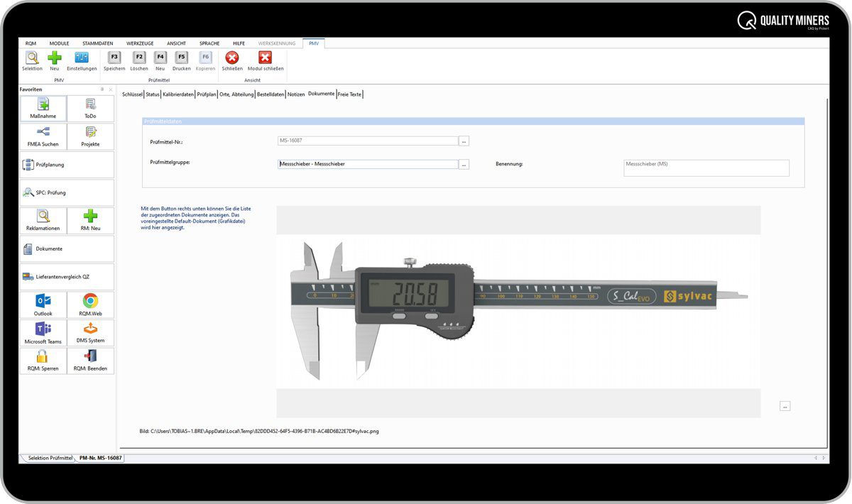Launch RQM.Web
Screen dimensions: 852x504
coord(90,305)
